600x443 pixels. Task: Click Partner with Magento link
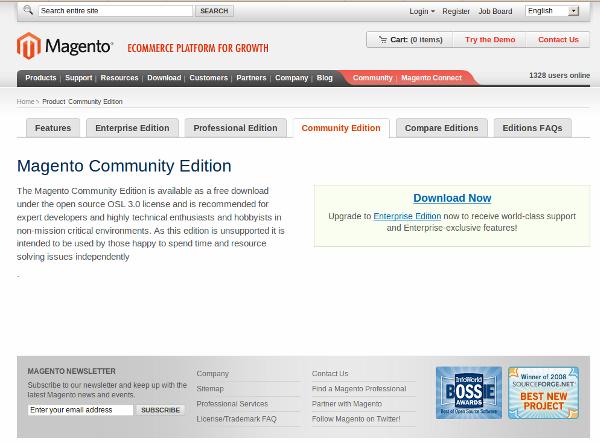point(347,404)
